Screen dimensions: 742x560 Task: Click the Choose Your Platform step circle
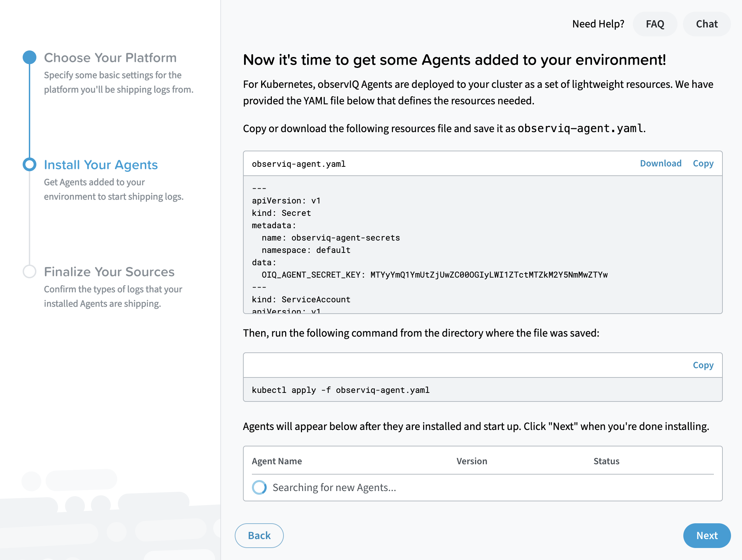[30, 57]
